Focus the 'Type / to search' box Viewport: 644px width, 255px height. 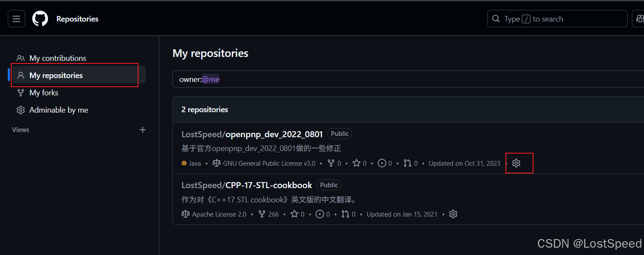click(x=557, y=19)
